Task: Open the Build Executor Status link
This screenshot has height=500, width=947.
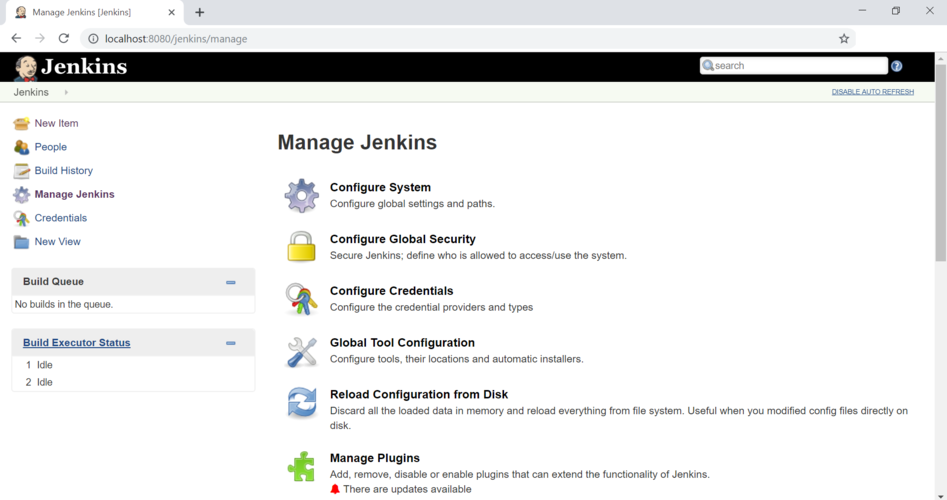Action: (77, 342)
